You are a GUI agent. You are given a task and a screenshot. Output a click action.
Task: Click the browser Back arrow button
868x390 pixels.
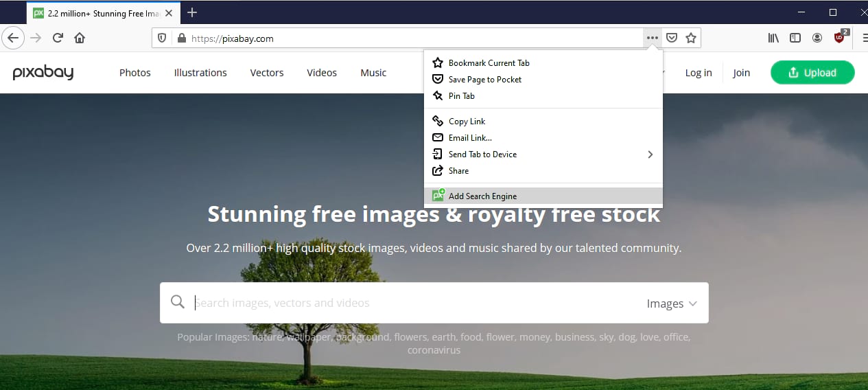[x=13, y=38]
